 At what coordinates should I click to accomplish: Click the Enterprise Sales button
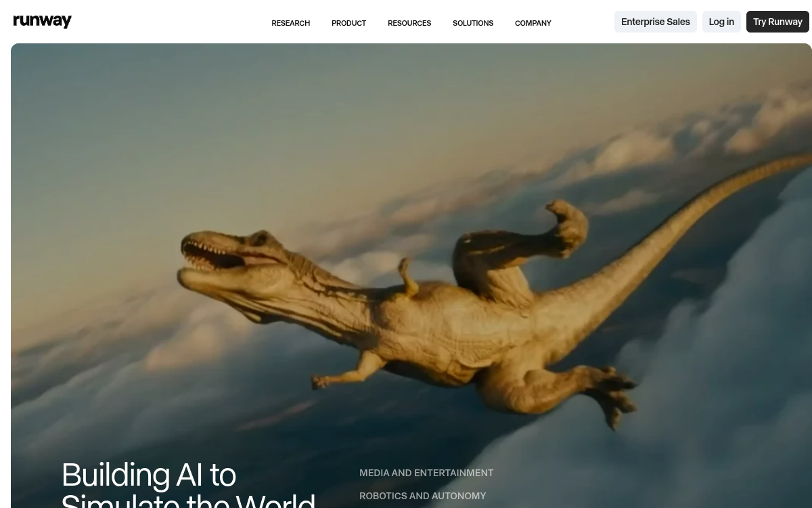(655, 22)
